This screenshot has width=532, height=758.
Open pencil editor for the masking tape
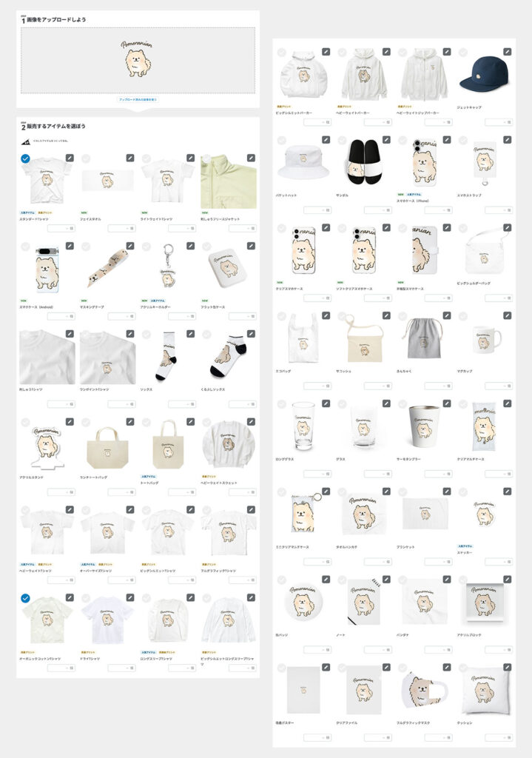[130, 246]
